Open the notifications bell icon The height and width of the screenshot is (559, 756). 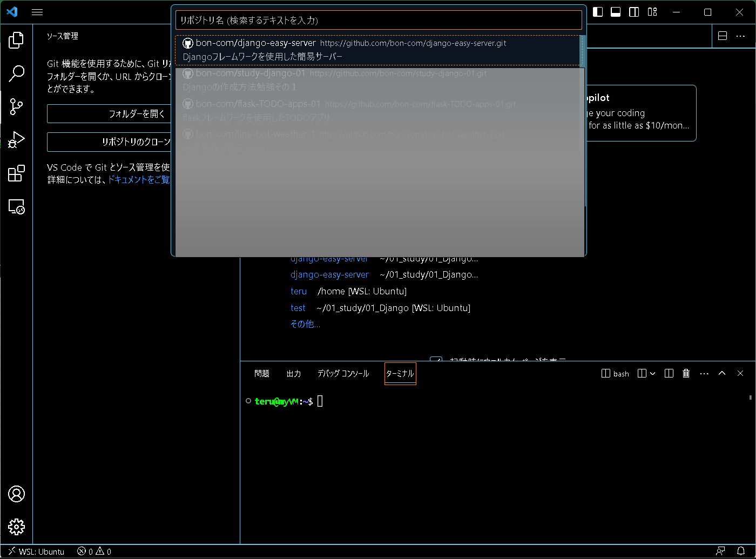(x=741, y=551)
